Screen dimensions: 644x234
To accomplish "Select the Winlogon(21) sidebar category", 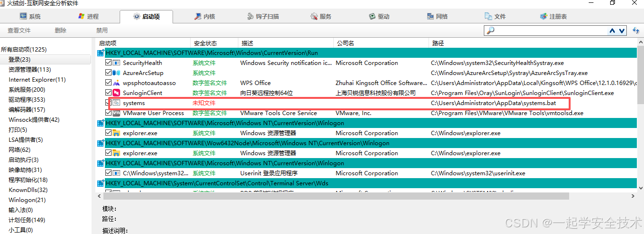I will 27,200.
